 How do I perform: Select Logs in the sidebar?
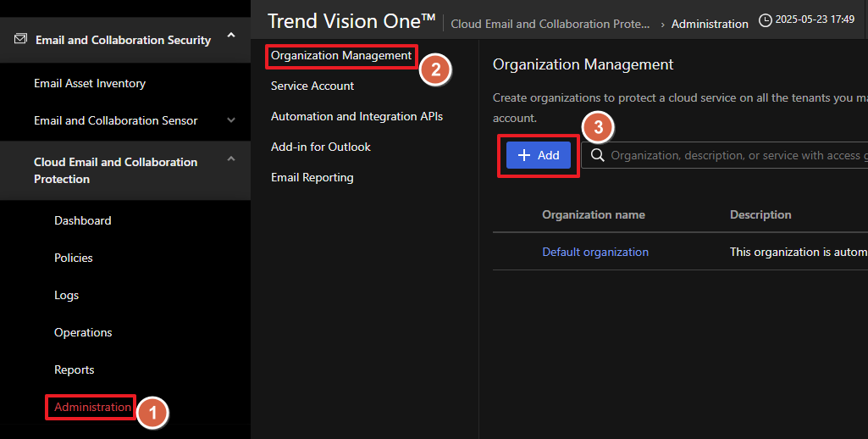67,295
